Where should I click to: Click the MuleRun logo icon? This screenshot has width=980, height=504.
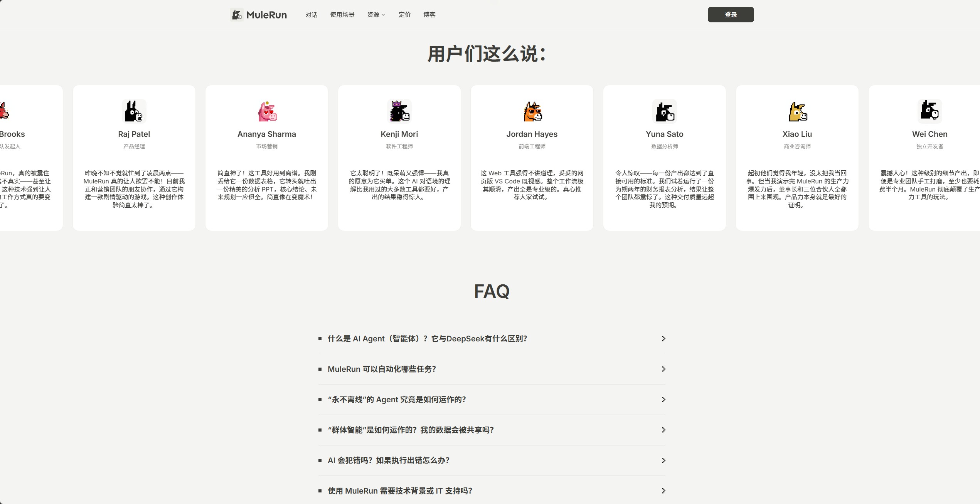point(237,15)
